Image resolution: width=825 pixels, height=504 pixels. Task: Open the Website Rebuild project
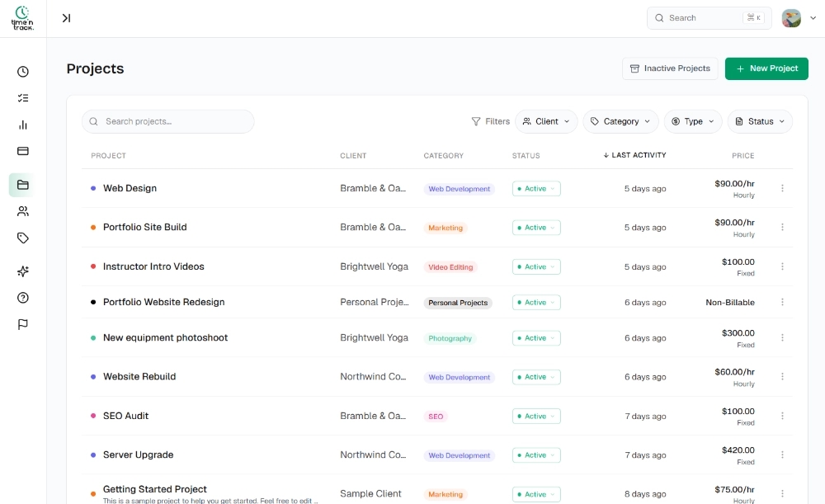point(139,377)
